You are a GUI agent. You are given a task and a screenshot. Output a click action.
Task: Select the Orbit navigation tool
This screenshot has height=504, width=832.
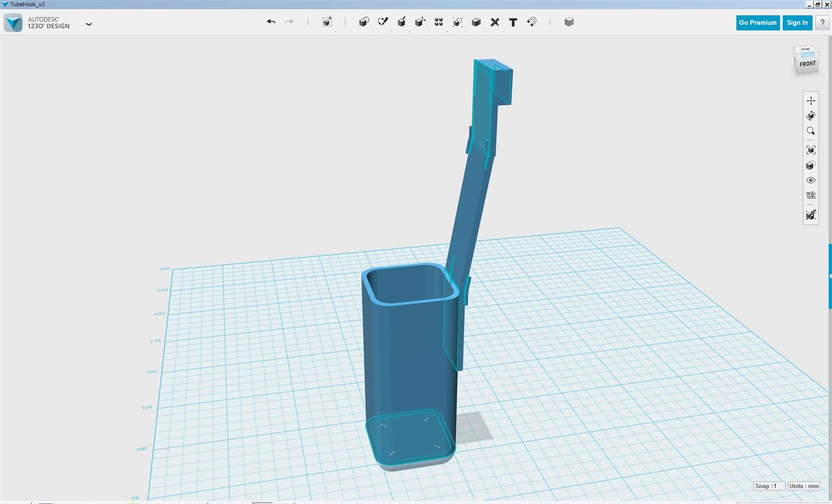click(x=811, y=116)
